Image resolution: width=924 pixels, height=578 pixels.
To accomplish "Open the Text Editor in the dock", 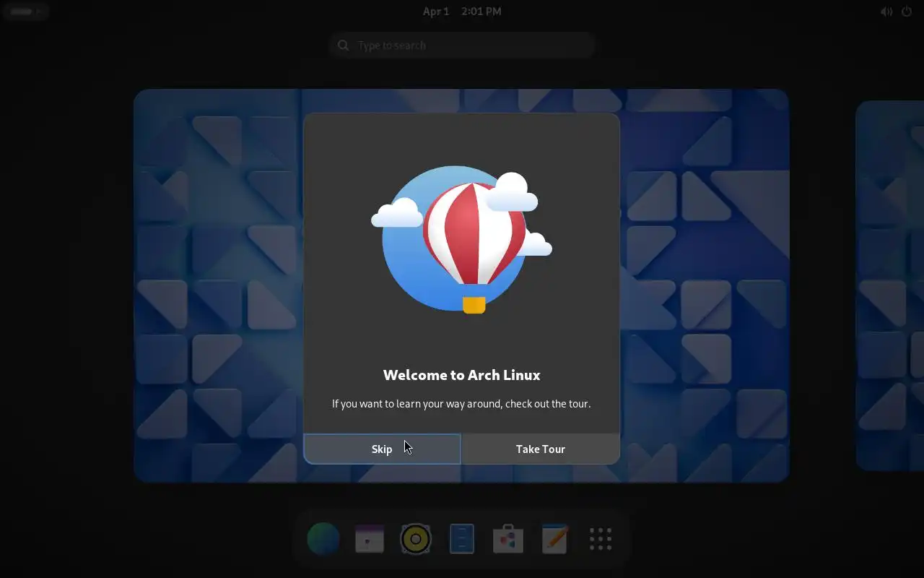I will tap(554, 539).
